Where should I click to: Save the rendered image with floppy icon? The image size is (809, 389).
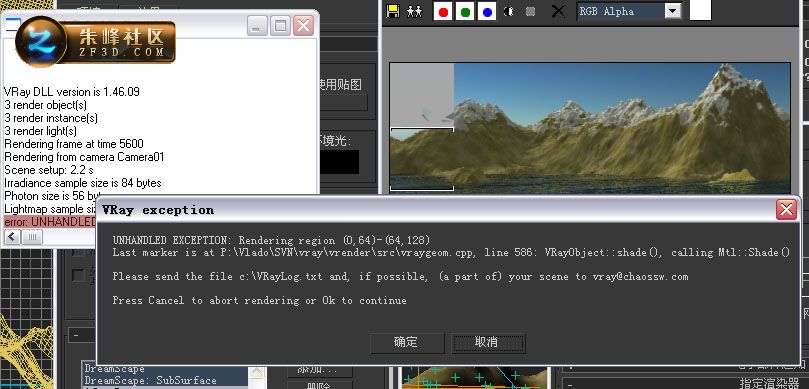point(393,11)
